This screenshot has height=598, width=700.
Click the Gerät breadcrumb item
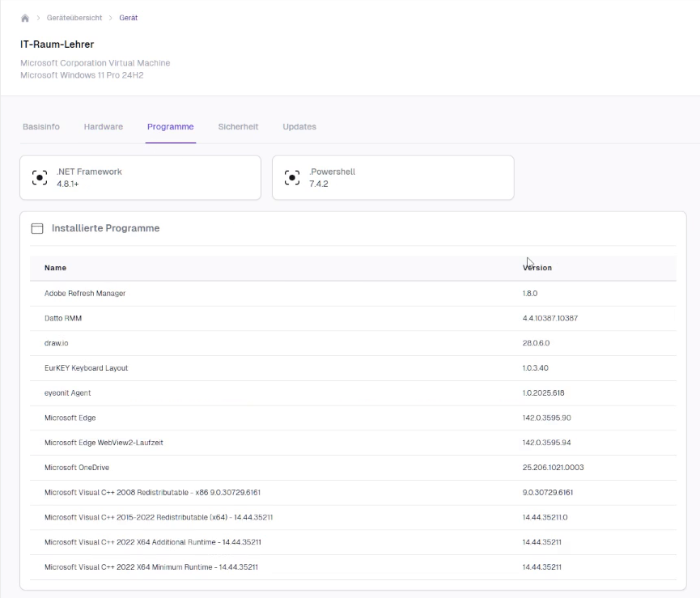coord(128,18)
